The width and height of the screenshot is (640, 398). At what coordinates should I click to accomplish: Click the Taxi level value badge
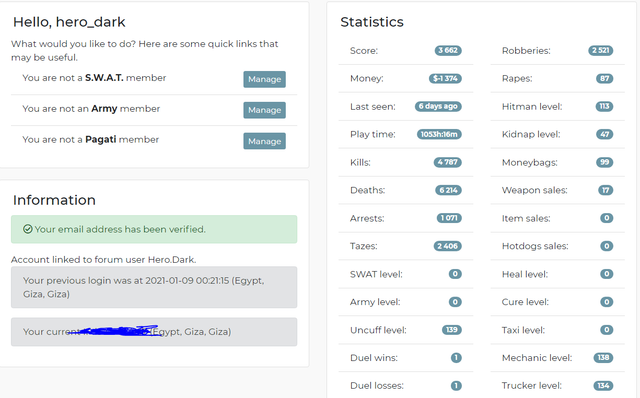pos(607,330)
